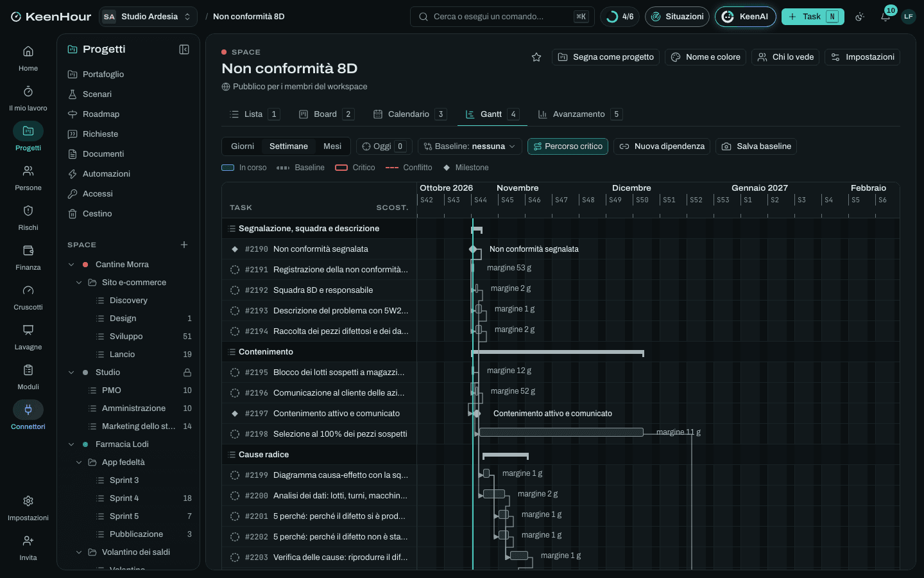Collapse Studio space chevron
Screen dimensions: 924x578
[x=71, y=372]
